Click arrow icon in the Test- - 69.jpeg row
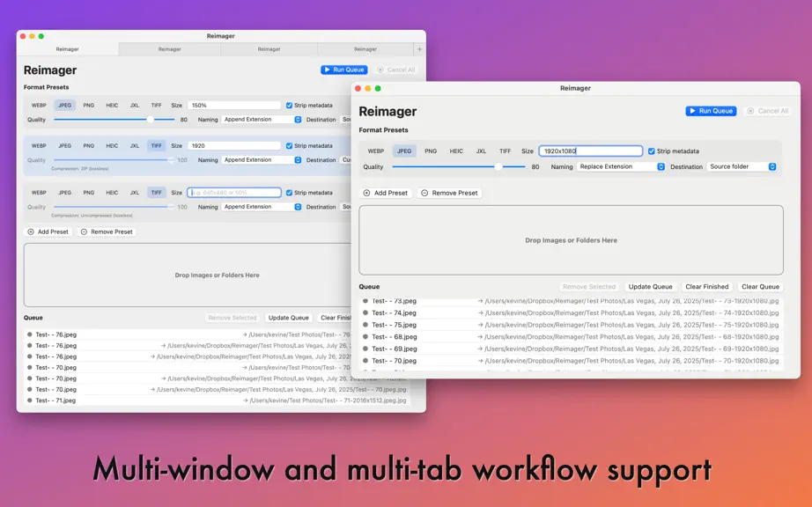This screenshot has width=812, height=507. [480, 349]
